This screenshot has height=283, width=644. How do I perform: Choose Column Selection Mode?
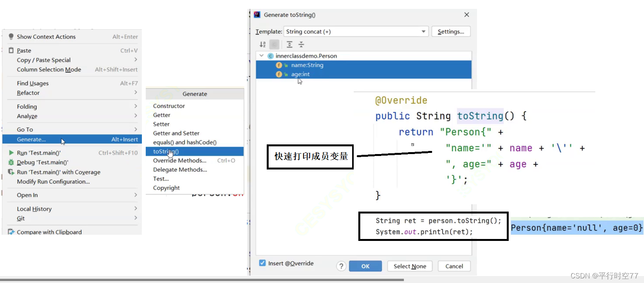pos(72,69)
